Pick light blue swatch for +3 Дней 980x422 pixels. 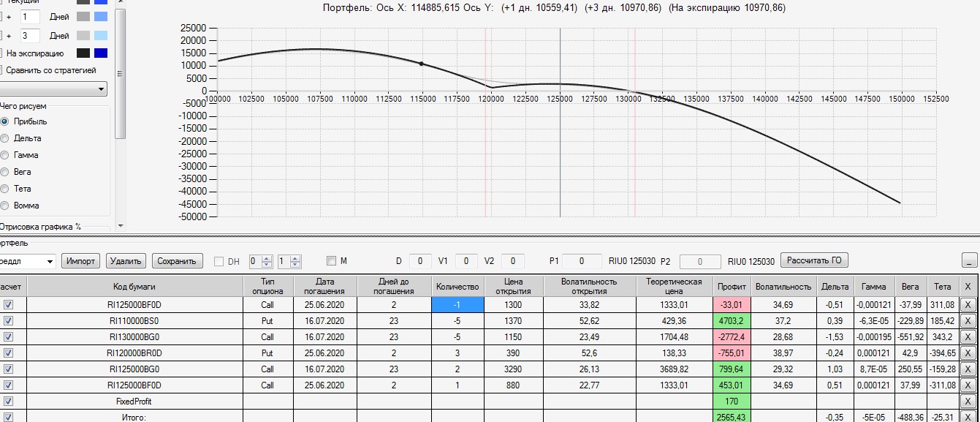tap(102, 36)
